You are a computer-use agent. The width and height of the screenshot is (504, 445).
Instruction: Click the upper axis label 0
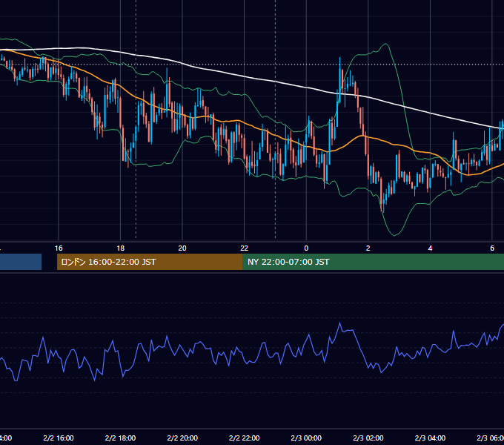(x=306, y=248)
